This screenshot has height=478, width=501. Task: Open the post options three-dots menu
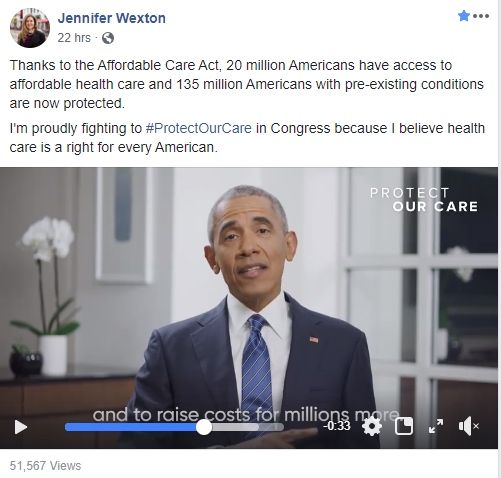point(481,16)
